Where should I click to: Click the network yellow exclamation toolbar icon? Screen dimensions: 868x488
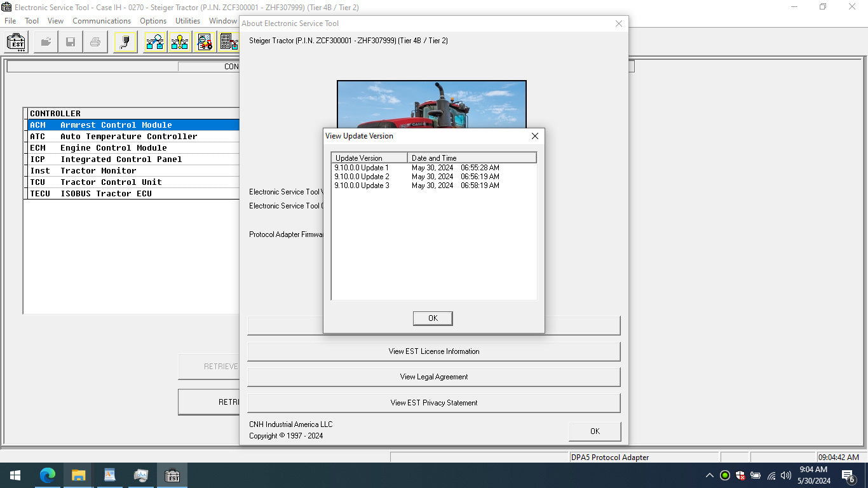point(179,43)
